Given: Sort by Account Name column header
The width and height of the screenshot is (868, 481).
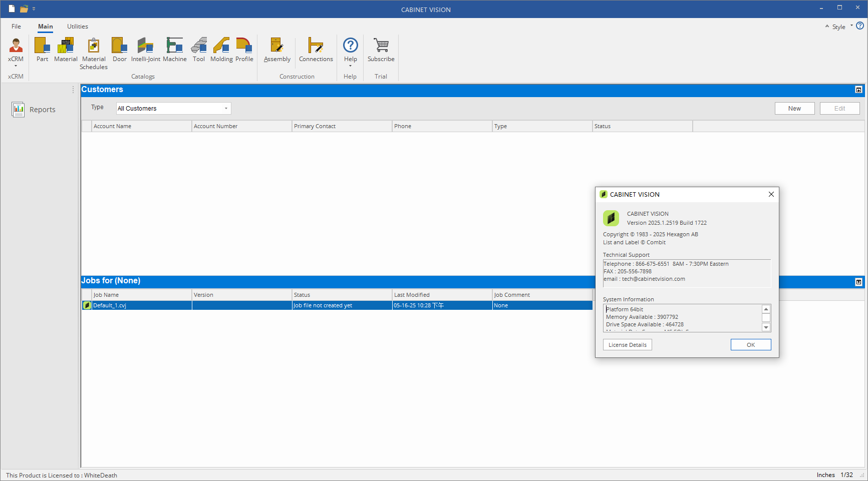Looking at the screenshot, I should [x=142, y=126].
